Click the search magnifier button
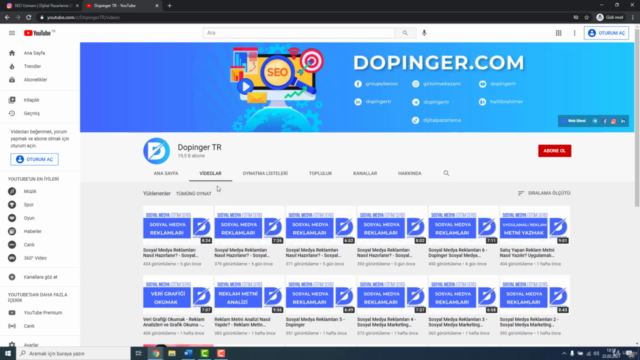640x360 pixels. pyautogui.click(x=405, y=33)
